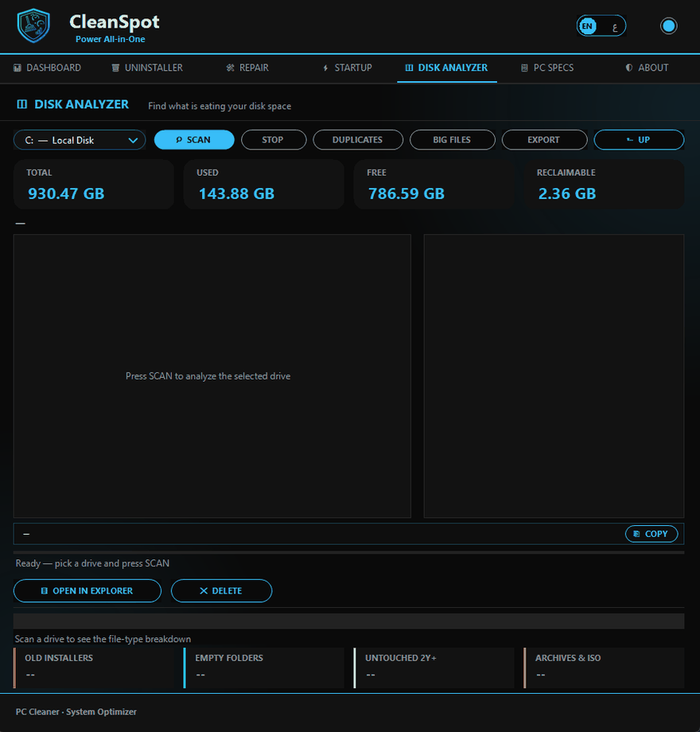
Task: Click the EMPTY FOLDERS card
Action: tap(263, 668)
